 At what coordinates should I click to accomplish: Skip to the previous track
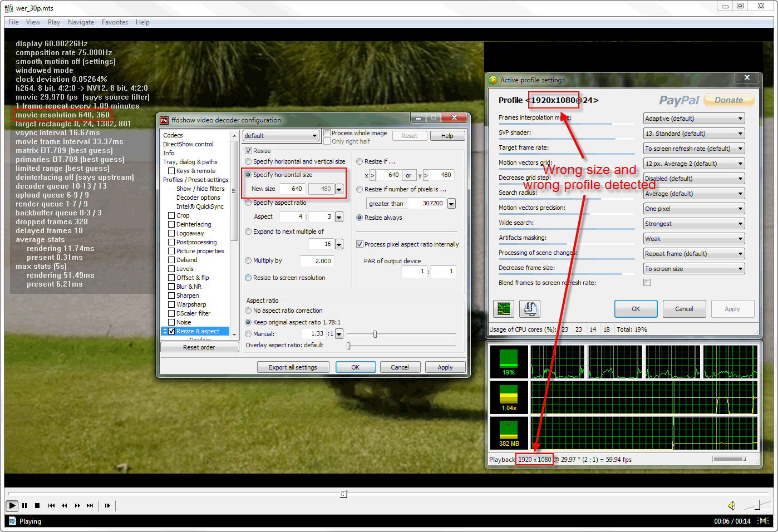tap(51, 506)
